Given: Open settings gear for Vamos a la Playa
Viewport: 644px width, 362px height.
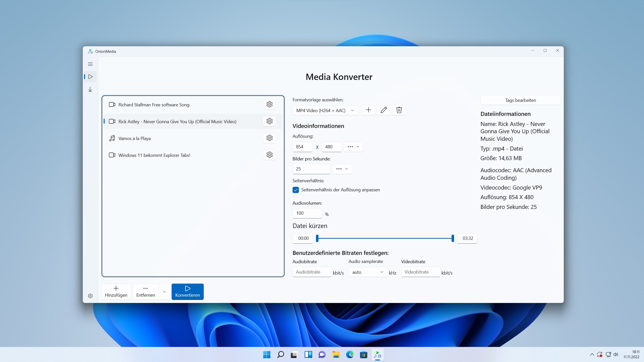Looking at the screenshot, I should (269, 138).
